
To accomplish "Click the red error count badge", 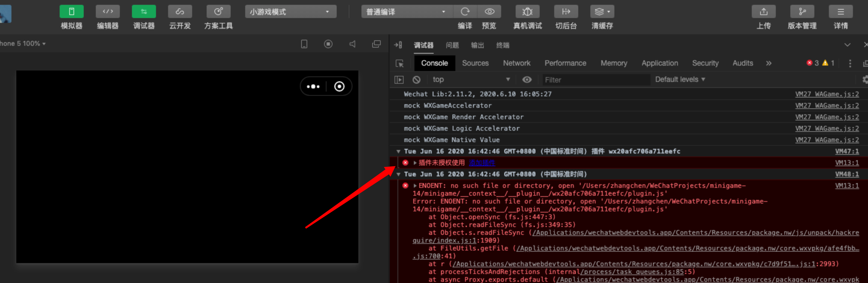I will point(812,63).
